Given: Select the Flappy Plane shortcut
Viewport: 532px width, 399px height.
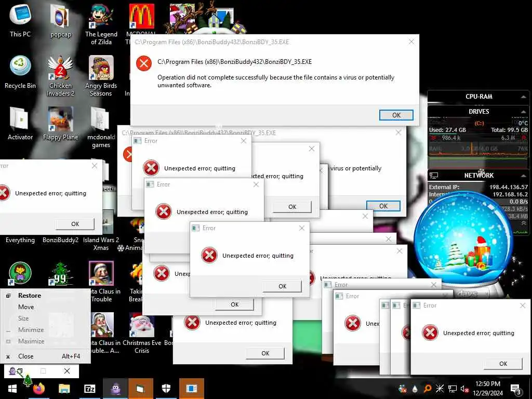Looking at the screenshot, I should (60, 124).
